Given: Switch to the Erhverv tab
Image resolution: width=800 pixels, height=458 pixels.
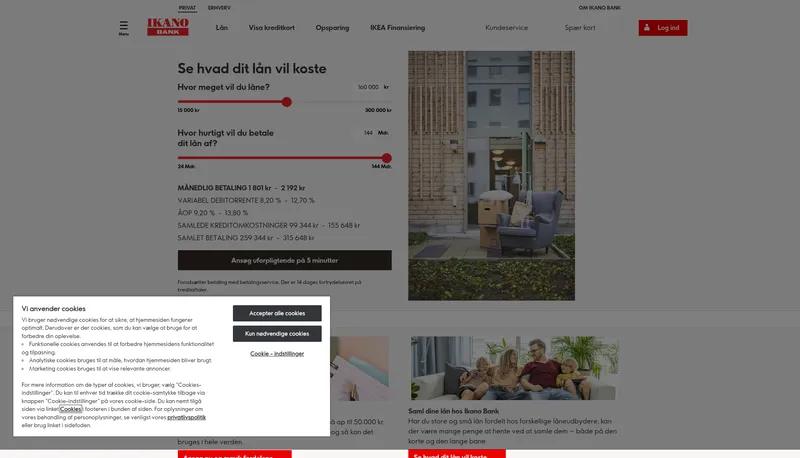Looking at the screenshot, I should (x=219, y=8).
